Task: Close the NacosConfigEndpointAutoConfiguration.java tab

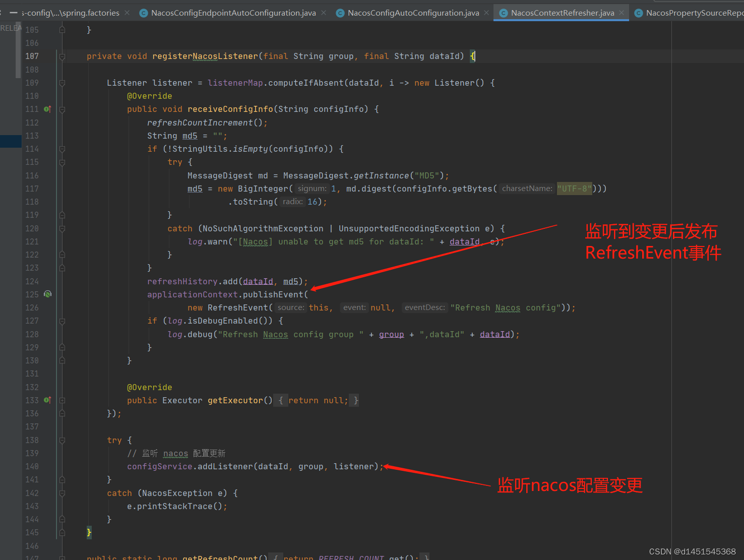Action: point(324,13)
